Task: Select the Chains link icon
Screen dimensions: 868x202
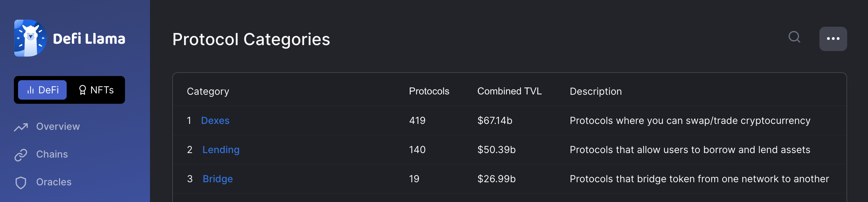Action: pyautogui.click(x=21, y=155)
